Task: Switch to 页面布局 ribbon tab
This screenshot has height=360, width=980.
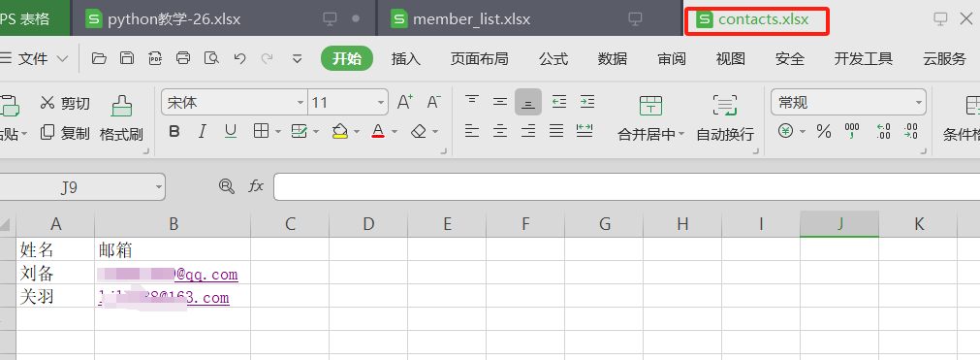Action: pos(480,59)
